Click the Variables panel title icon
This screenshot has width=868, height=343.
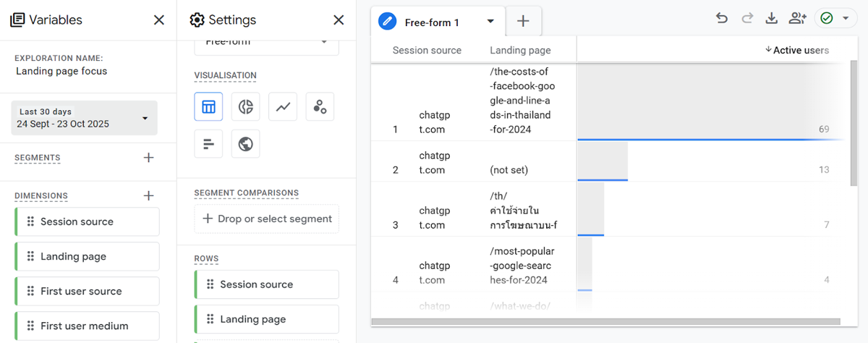pos(18,20)
